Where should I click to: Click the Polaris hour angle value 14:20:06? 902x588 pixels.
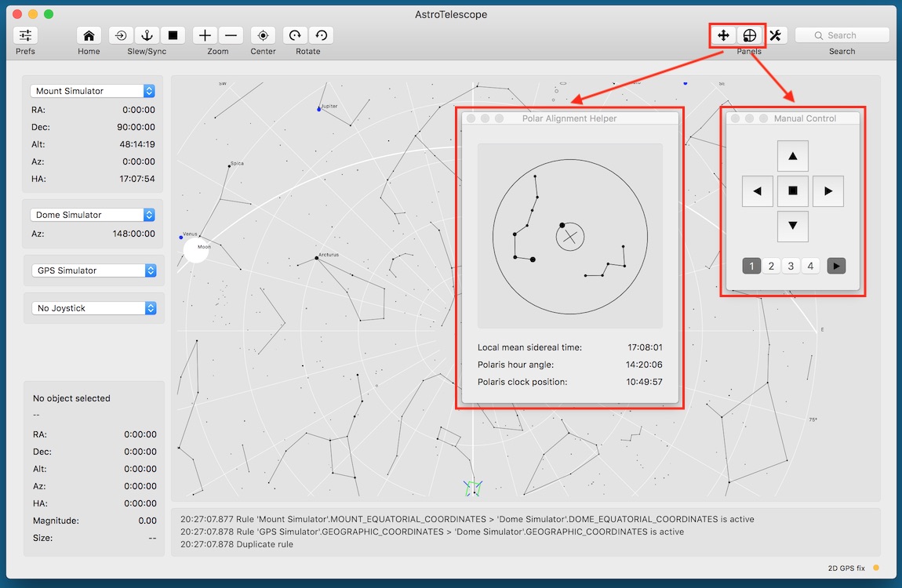[x=644, y=365]
